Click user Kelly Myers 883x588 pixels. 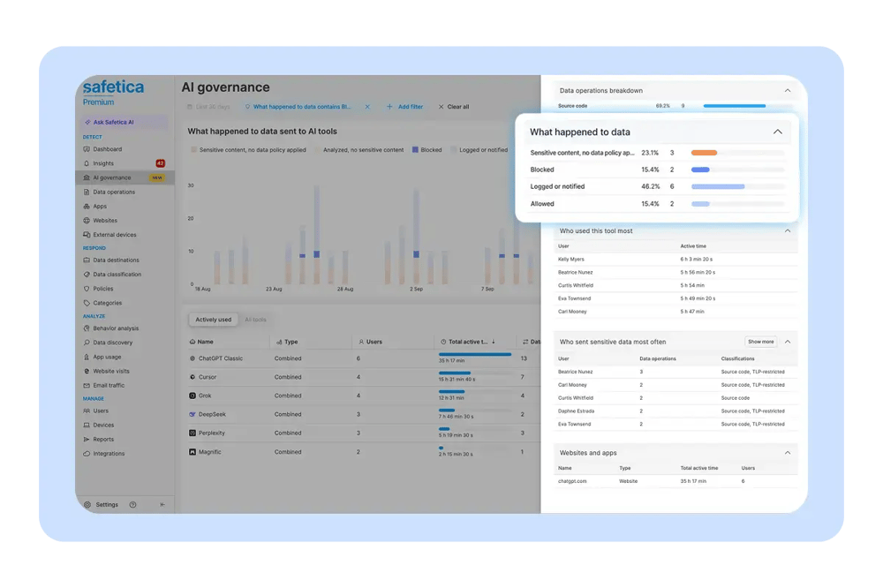point(571,259)
